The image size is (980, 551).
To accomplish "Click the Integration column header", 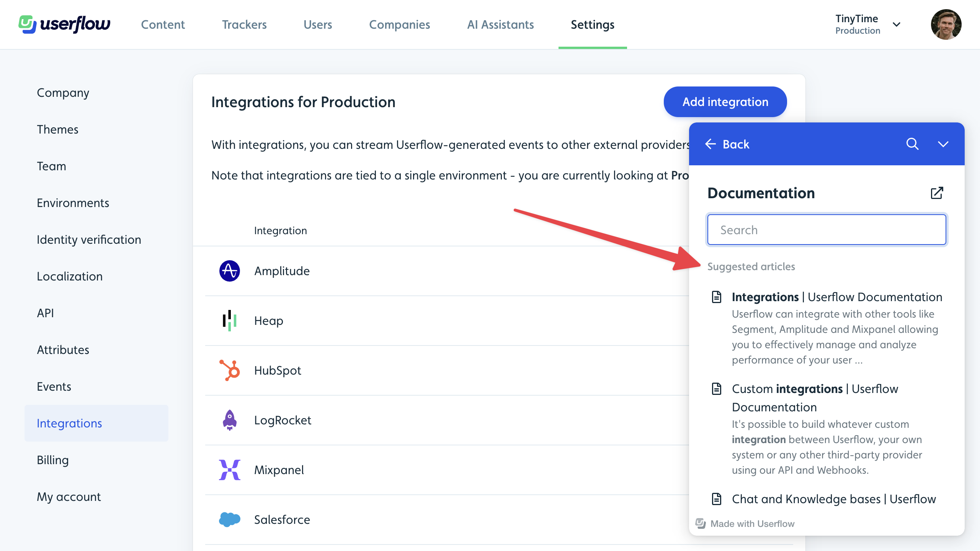I will [281, 230].
